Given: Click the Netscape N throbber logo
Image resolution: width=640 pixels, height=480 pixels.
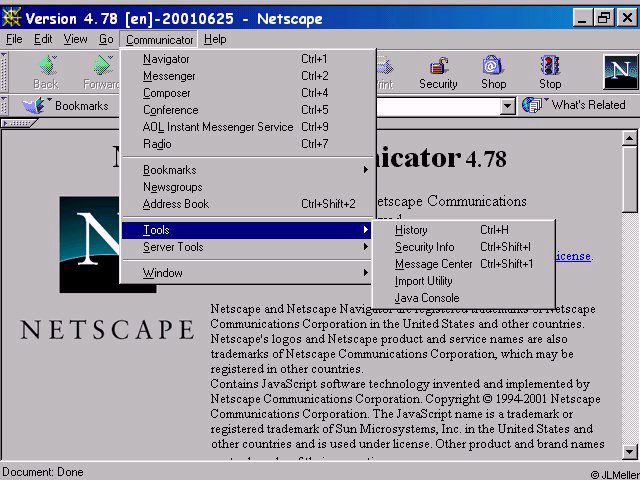Looking at the screenshot, I should 620,72.
